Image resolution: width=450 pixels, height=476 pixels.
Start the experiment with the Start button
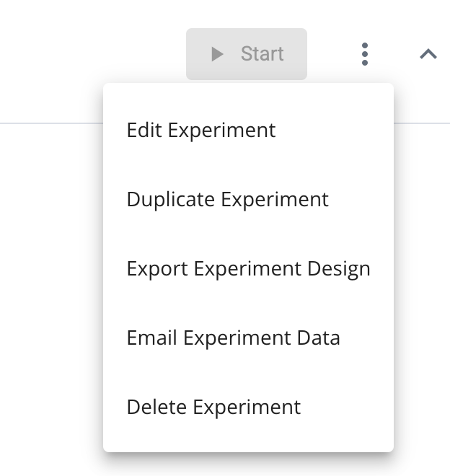tap(247, 54)
